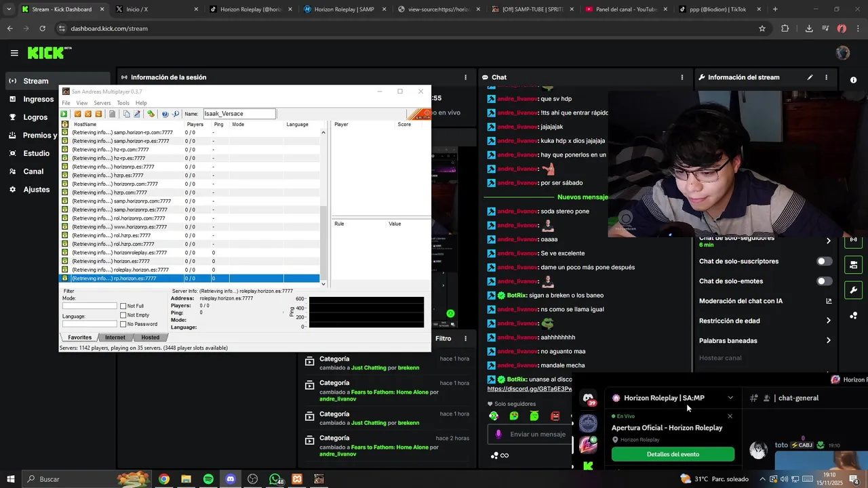Select server row rp.horizon.es:7777
868x488 pixels.
point(190,279)
